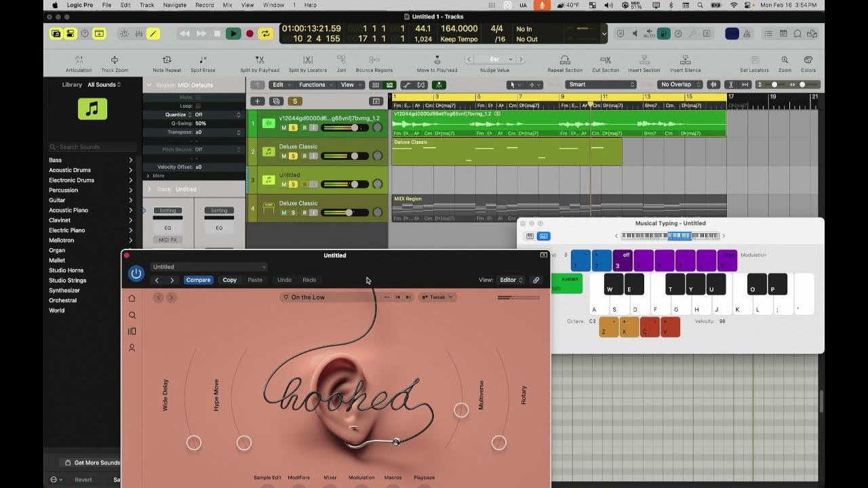868x488 pixels.
Task: Click the Zoom magnifier toolbar icon
Action: tap(785, 60)
